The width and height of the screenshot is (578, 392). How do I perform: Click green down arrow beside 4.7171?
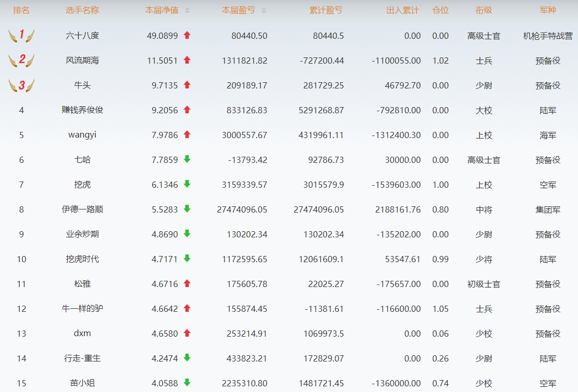[187, 258]
